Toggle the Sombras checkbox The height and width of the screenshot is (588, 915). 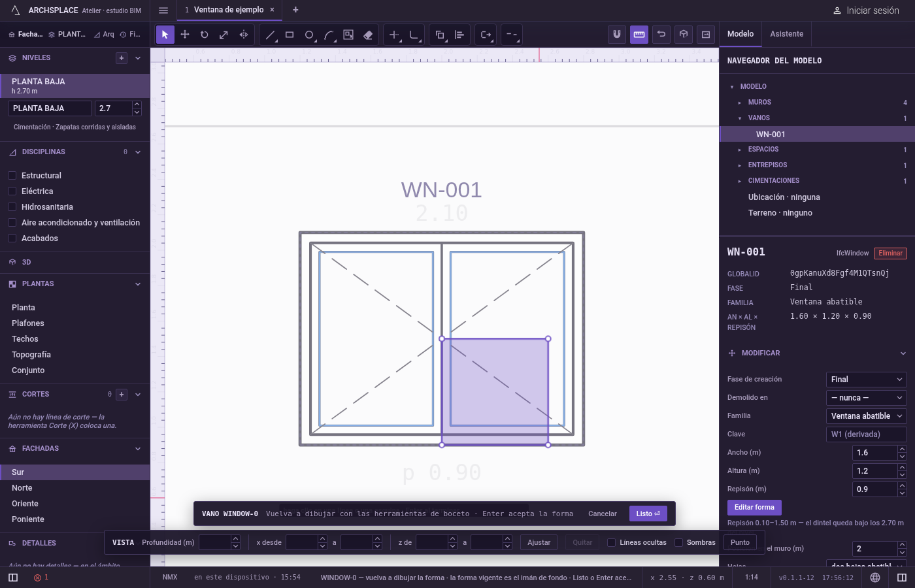[x=678, y=543]
